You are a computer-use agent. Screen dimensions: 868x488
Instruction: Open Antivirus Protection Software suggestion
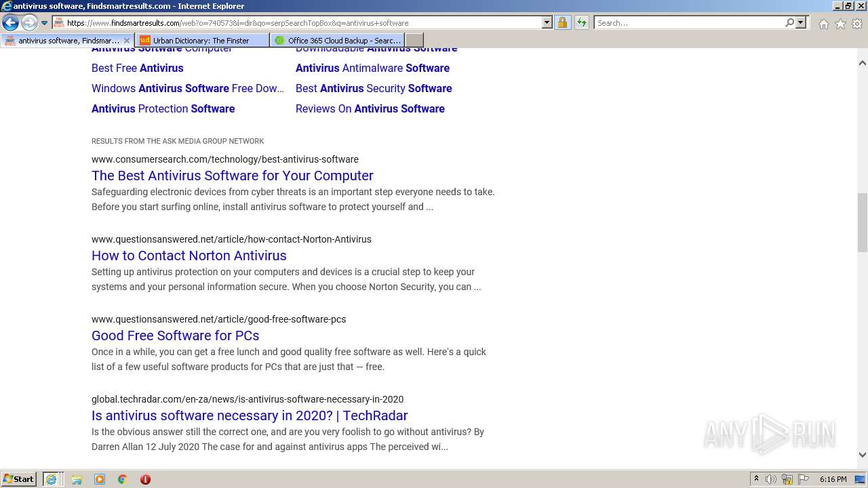point(163,108)
